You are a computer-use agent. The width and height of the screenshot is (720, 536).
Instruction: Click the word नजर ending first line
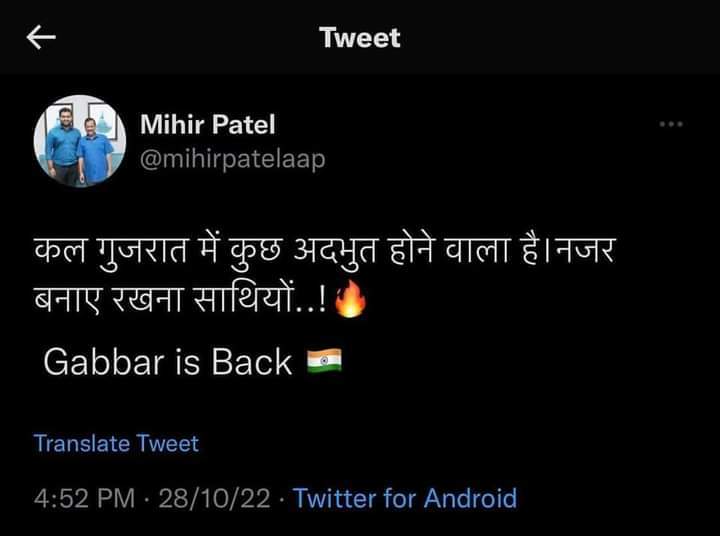(584, 251)
